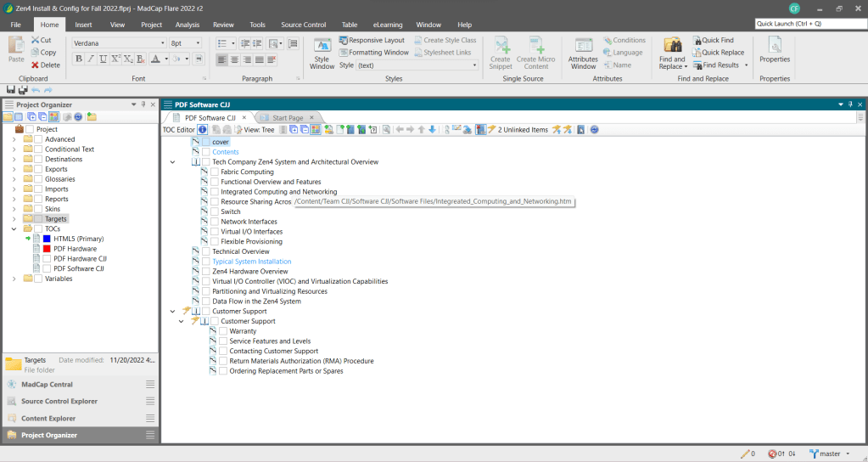
Task: Tick the Warranty entry checkbox
Action: [223, 331]
